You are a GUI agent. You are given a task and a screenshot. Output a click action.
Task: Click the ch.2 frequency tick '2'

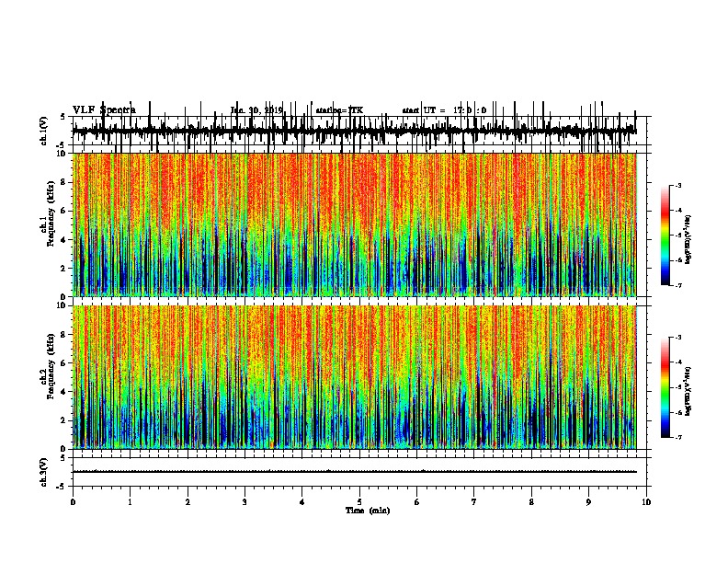[64, 420]
